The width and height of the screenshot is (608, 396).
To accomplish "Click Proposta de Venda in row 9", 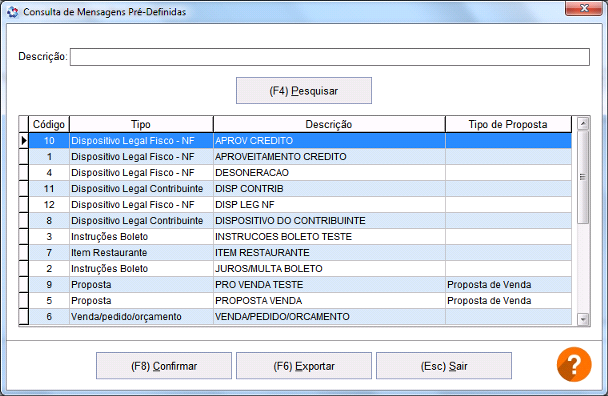I will click(508, 285).
